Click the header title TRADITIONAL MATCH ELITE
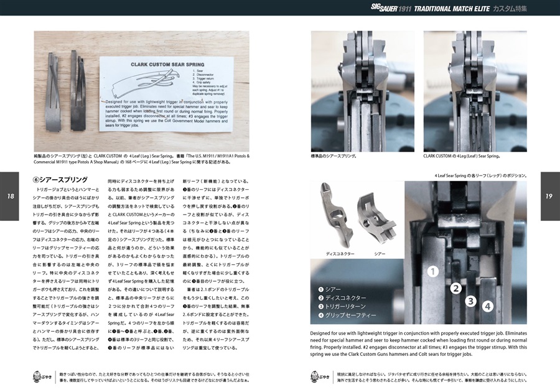The image size is (560, 392). tap(452, 9)
